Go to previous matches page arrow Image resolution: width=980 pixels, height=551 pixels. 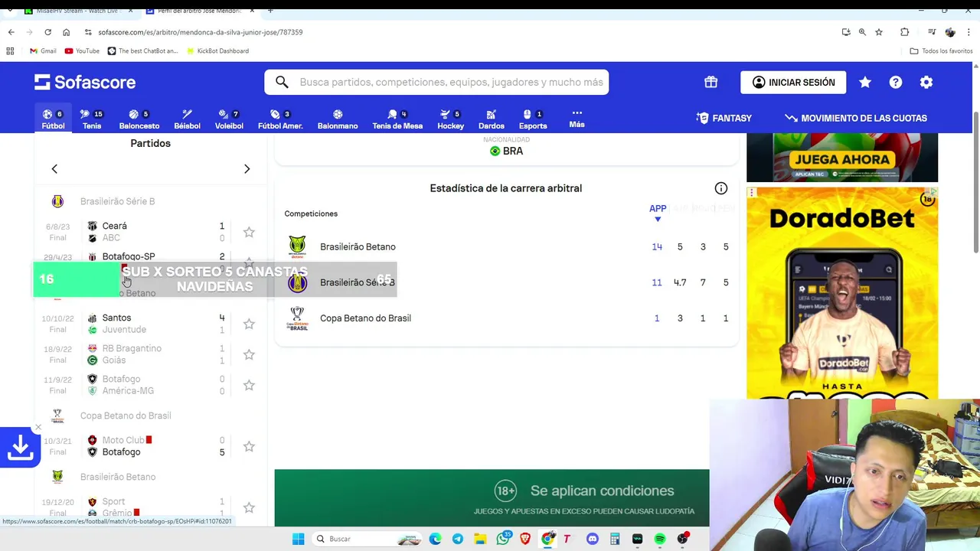pos(54,168)
